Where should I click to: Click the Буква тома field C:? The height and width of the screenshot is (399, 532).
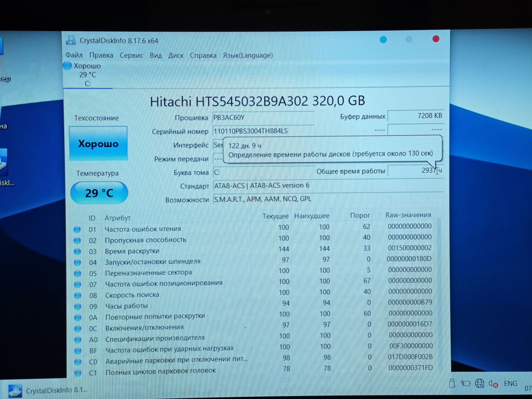pos(263,172)
